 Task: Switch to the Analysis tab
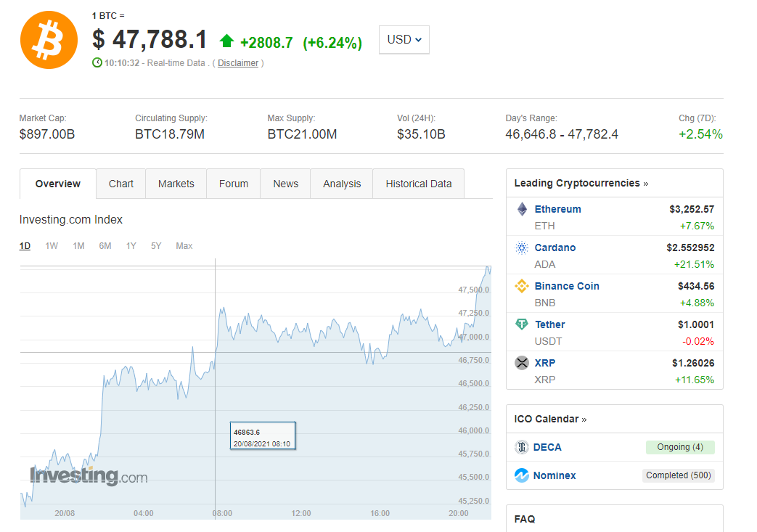[x=342, y=184]
